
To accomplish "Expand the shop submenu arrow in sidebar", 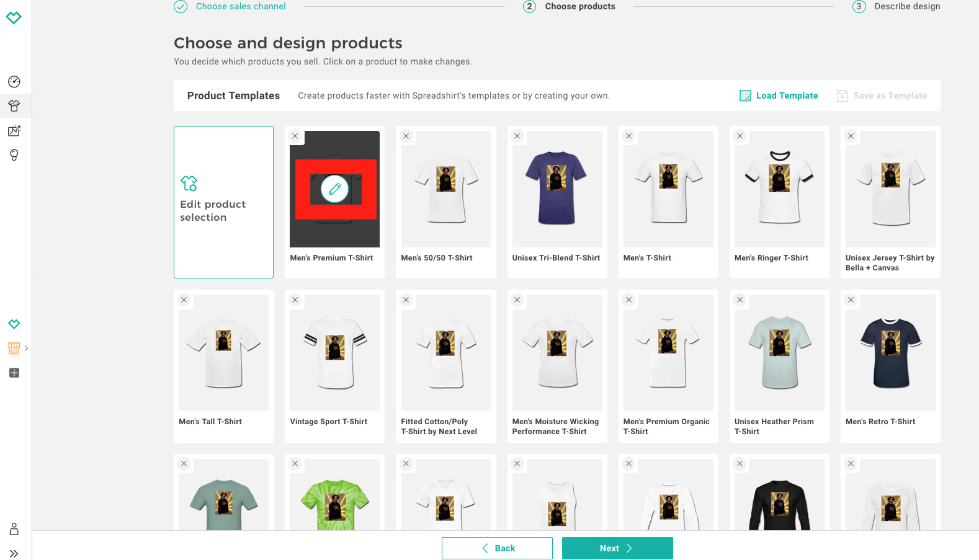I will (26, 349).
